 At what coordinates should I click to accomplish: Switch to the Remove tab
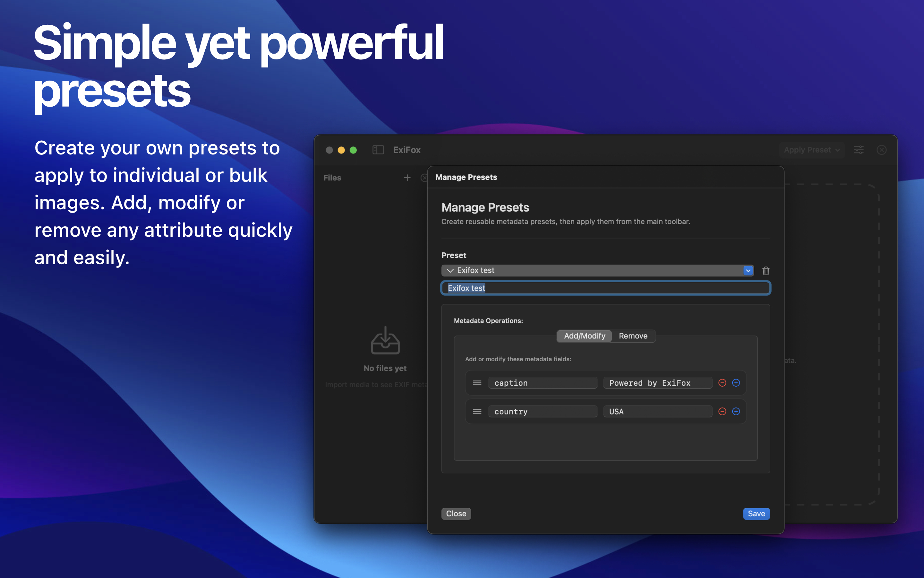coord(633,336)
